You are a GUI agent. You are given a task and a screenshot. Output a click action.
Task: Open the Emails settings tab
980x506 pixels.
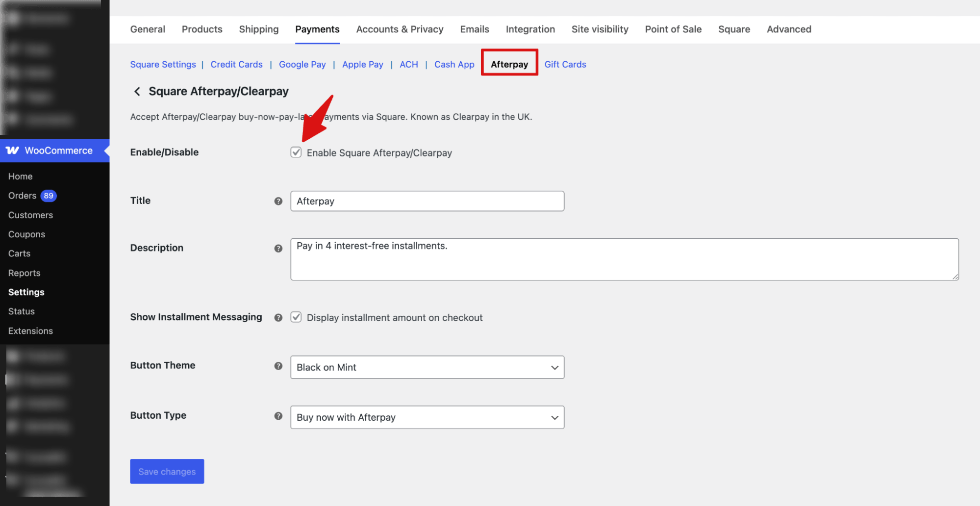(475, 29)
